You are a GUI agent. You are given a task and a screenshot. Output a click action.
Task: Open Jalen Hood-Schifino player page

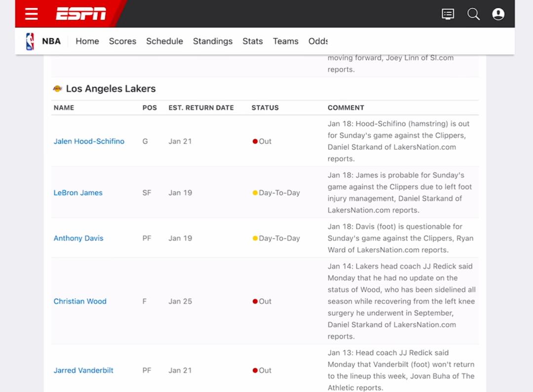(89, 141)
